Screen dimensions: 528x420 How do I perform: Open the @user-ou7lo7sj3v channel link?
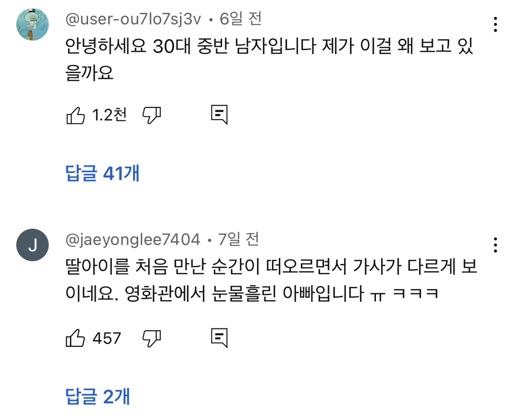point(134,19)
